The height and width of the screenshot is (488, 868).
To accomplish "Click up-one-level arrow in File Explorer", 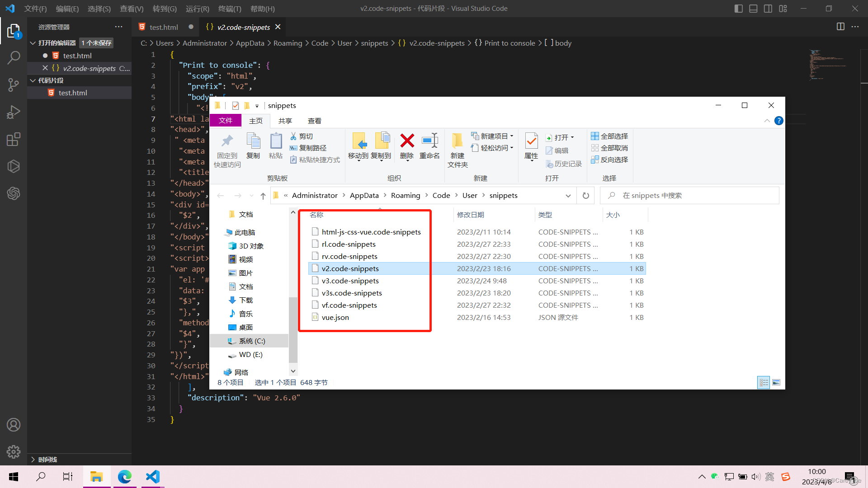I will point(263,196).
